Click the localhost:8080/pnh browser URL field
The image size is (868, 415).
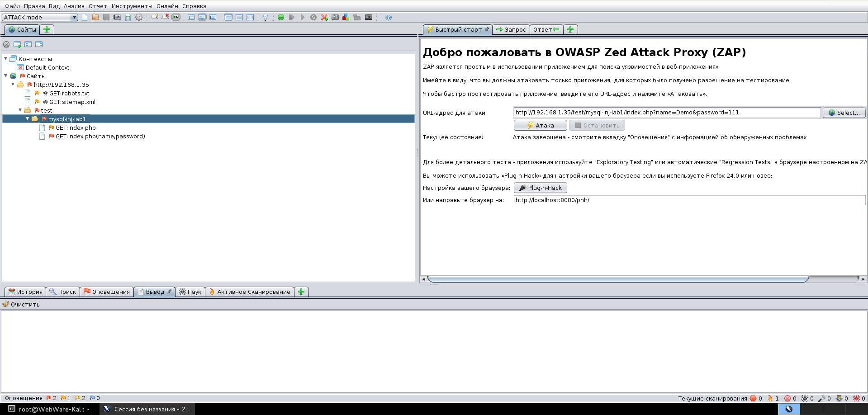point(689,200)
